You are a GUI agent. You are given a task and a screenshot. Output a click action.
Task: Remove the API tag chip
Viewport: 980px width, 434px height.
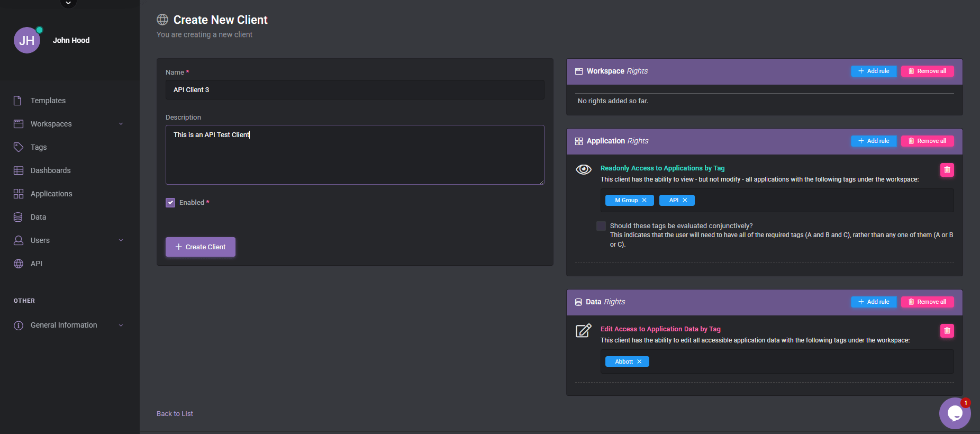click(x=685, y=200)
